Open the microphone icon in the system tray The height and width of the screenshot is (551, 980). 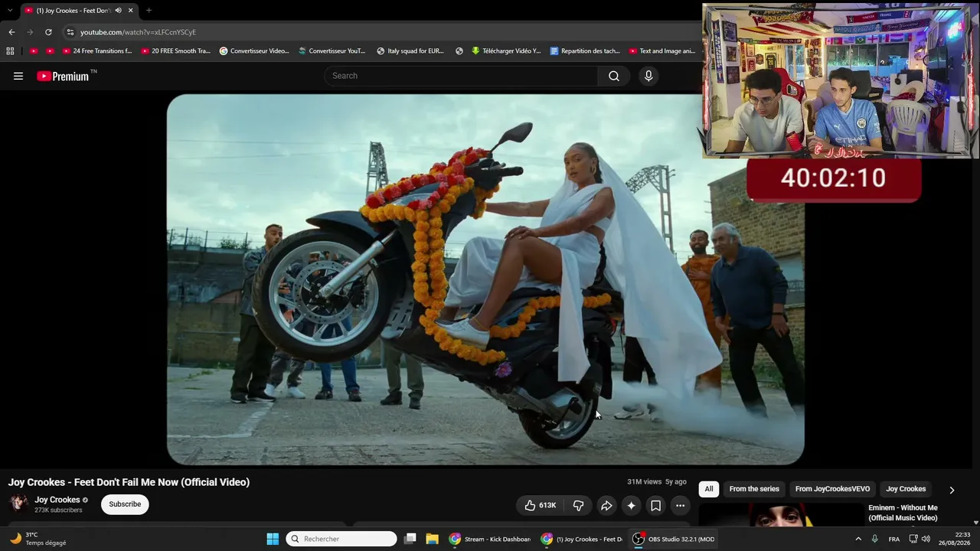875,539
